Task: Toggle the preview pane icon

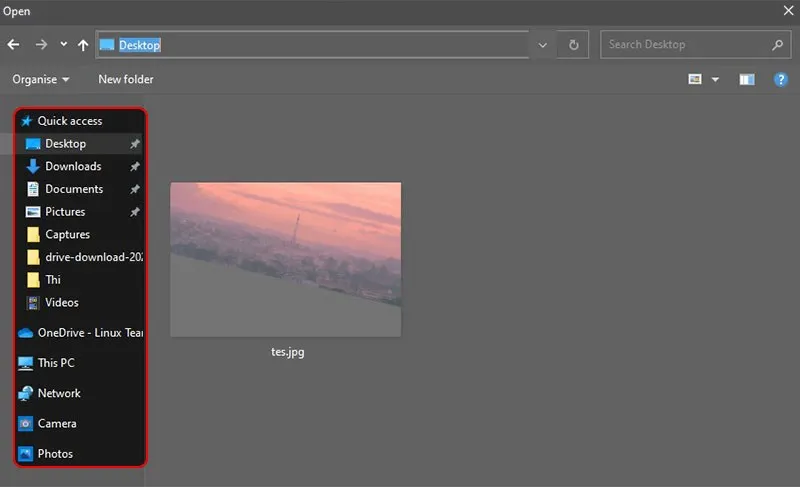Action: (x=747, y=79)
